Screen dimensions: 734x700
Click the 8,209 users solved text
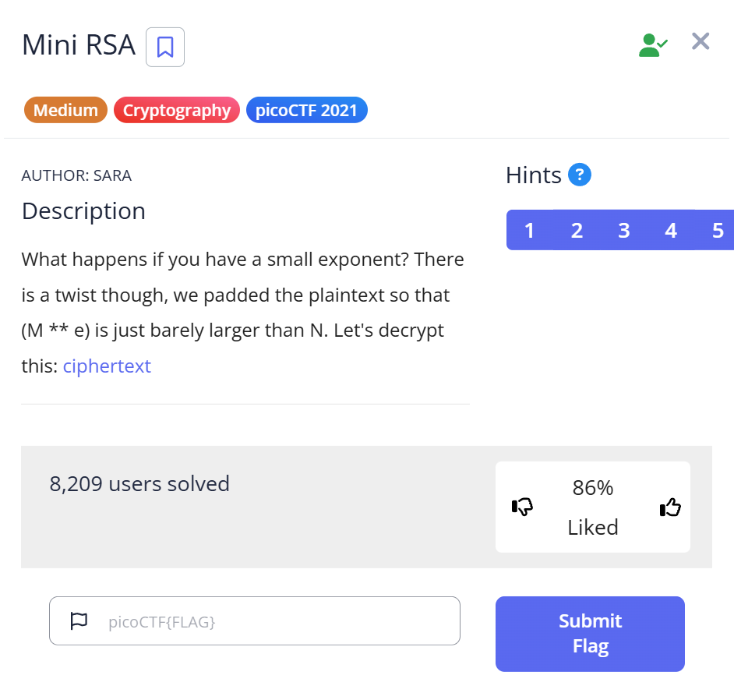tap(139, 484)
